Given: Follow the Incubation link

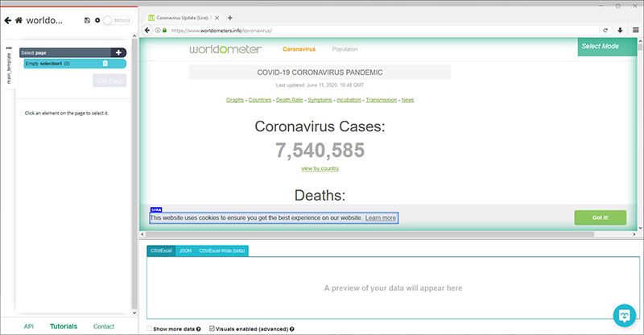Looking at the screenshot, I should [x=349, y=100].
